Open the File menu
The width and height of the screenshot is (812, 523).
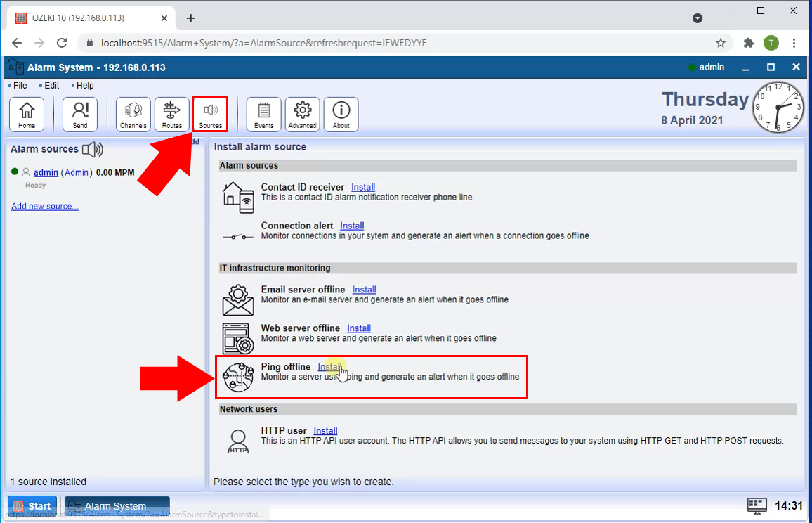click(20, 86)
